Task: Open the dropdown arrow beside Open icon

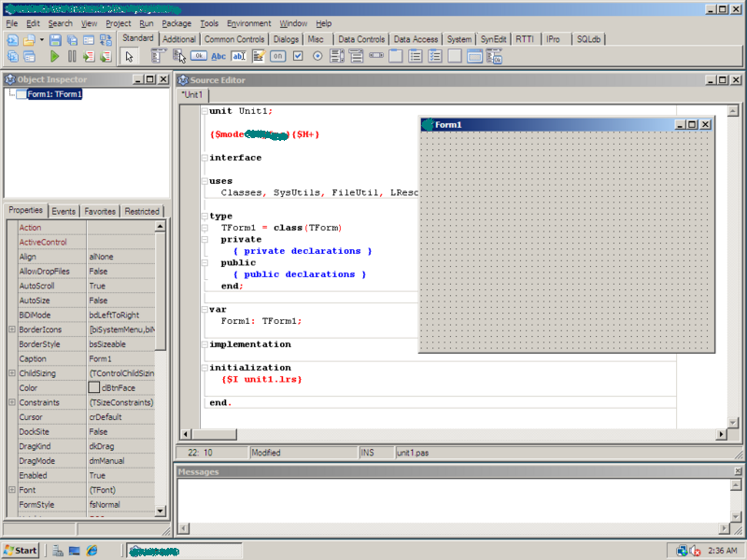Action: click(x=42, y=40)
